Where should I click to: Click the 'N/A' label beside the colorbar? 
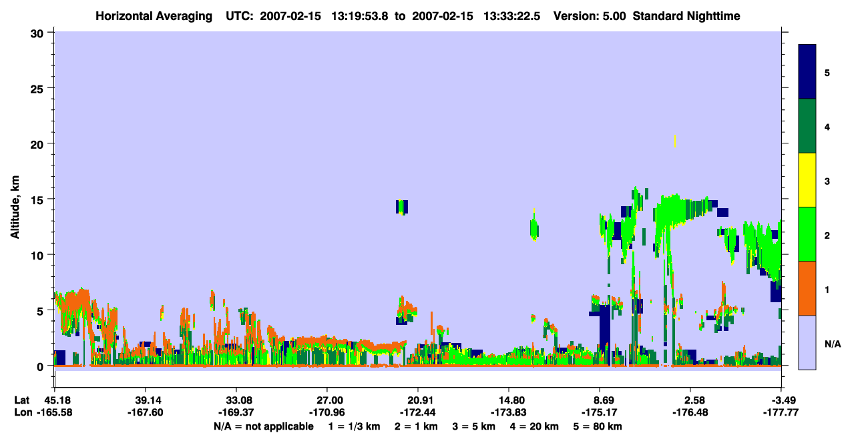[832, 344]
